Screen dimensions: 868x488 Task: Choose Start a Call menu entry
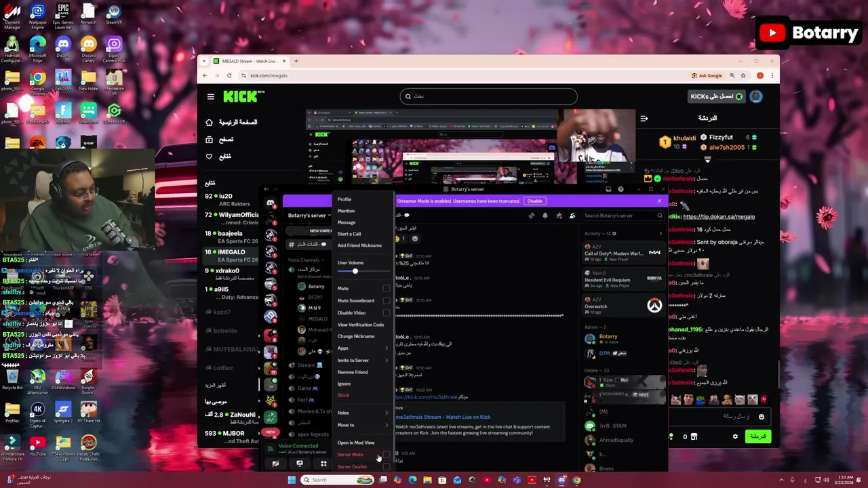(349, 234)
